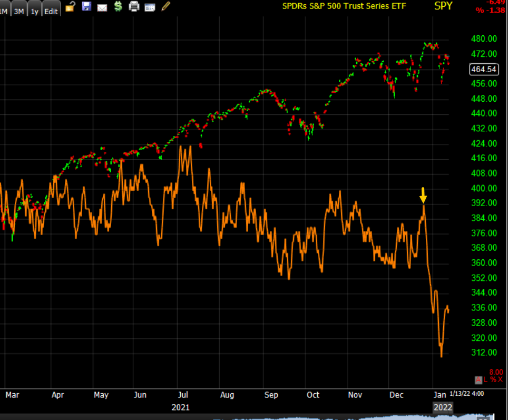This screenshot has width=508, height=420.
Task: Click the 464.54 current price label
Action: coord(484,70)
